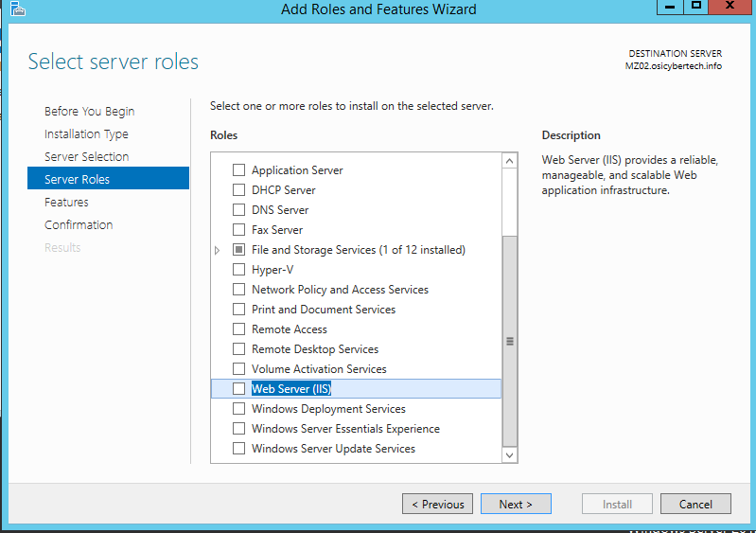The height and width of the screenshot is (533, 756).
Task: Open the Installation Type step
Action: click(86, 133)
